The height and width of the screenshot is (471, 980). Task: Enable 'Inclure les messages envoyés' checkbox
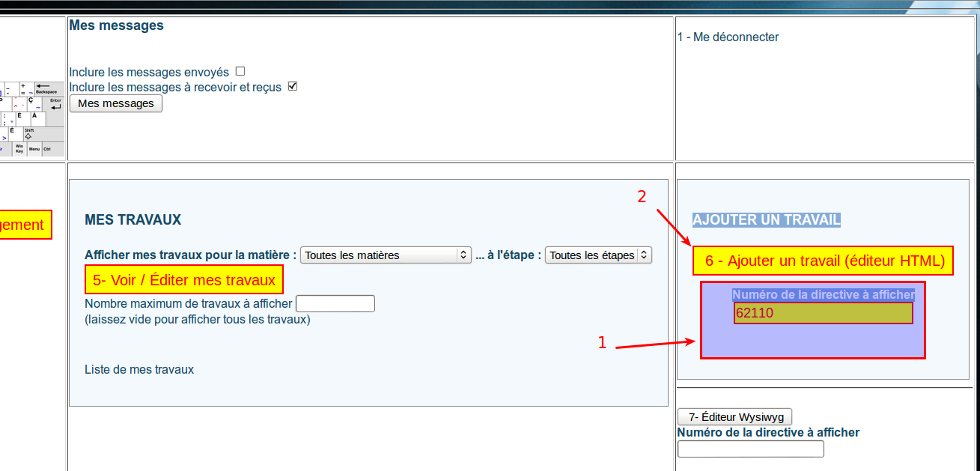240,71
